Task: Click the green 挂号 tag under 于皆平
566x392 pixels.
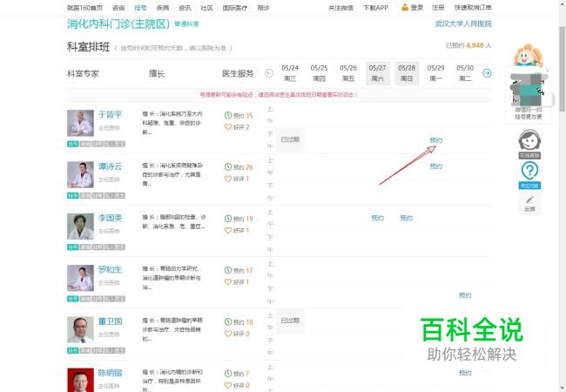Action: click(72, 144)
